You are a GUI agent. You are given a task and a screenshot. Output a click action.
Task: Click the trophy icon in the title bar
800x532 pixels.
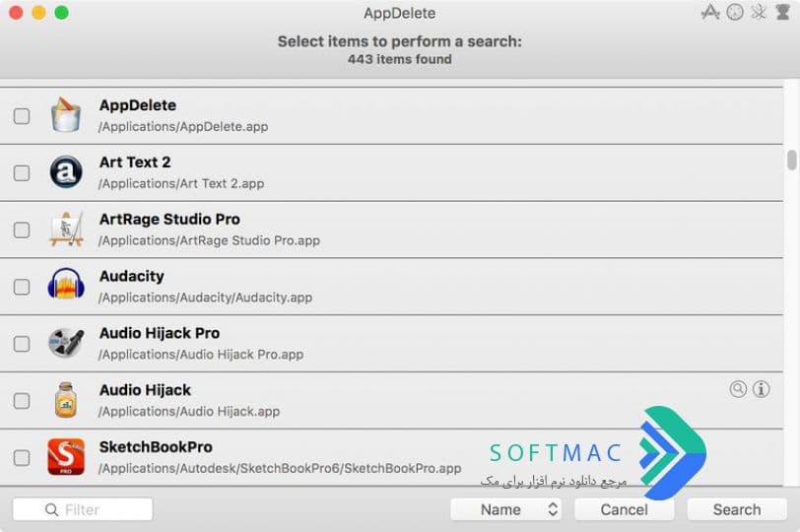point(782,12)
